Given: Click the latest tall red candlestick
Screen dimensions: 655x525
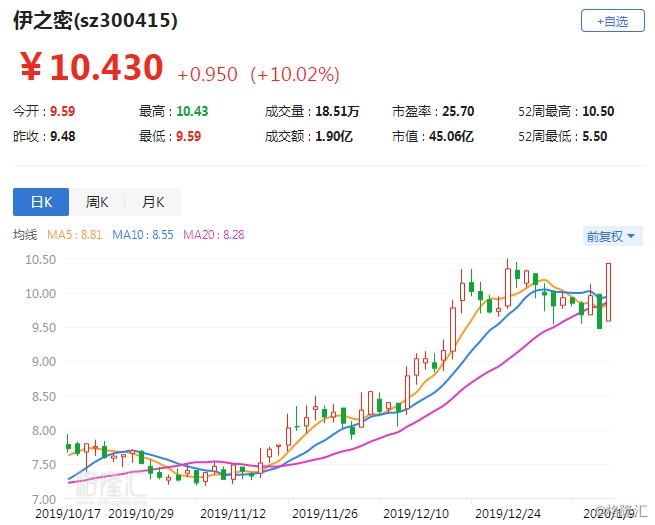Looking at the screenshot, I should pyautogui.click(x=609, y=292).
